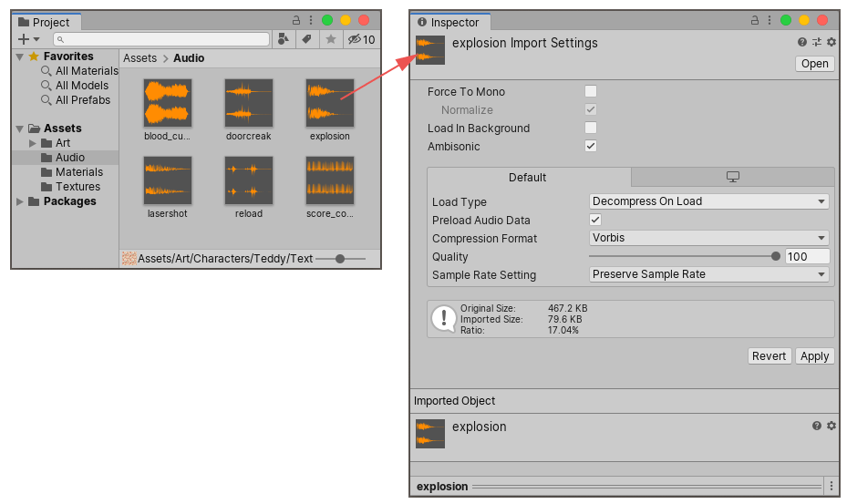Image resolution: width=847 pixels, height=504 pixels.
Task: Enable Load In Background checkbox
Action: (x=591, y=128)
